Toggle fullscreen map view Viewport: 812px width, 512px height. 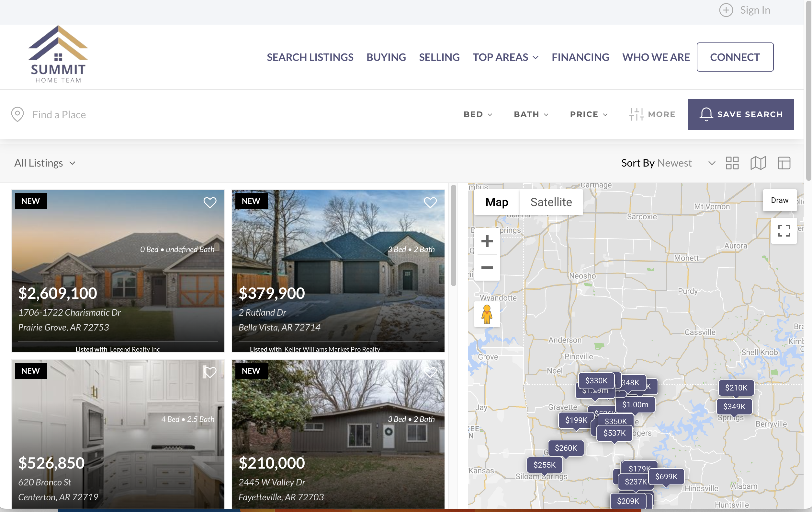pyautogui.click(x=784, y=231)
